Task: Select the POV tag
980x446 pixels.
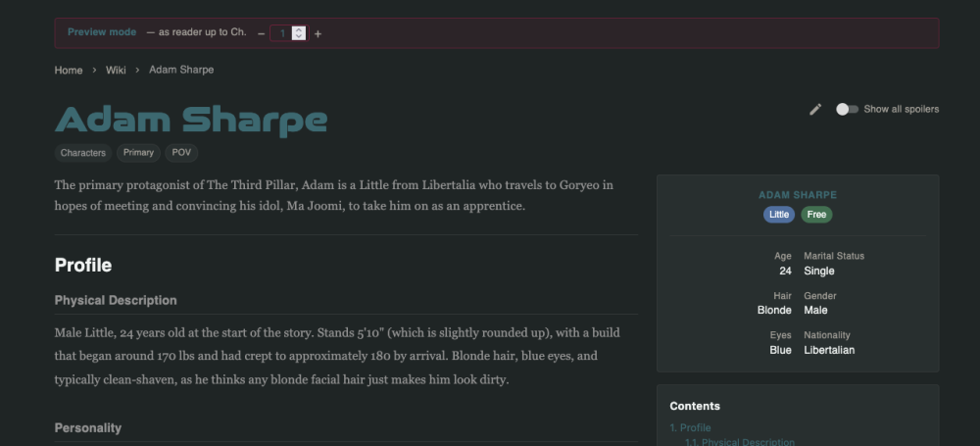Action: point(181,153)
